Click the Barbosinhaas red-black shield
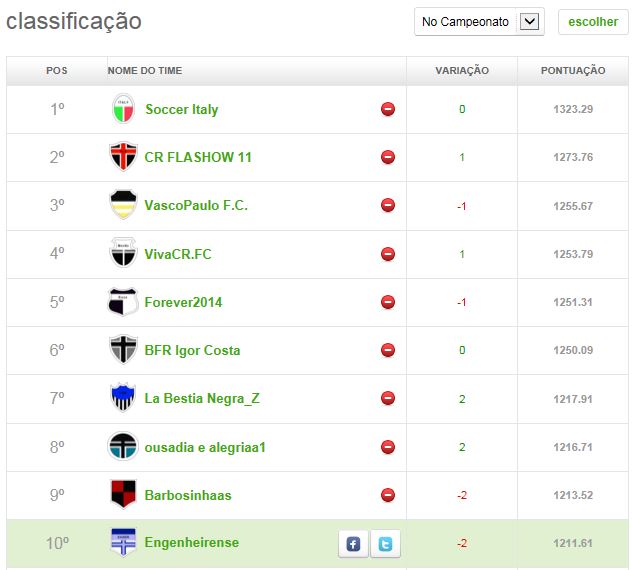632x570 pixels. [122, 494]
